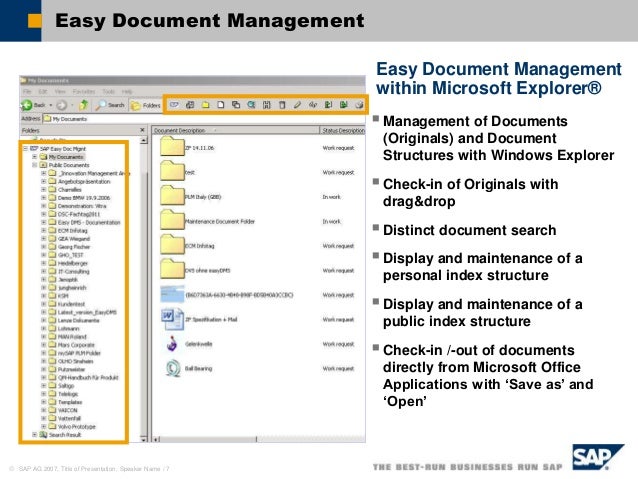Click the trash can delete toolbar icon
This screenshot has height=479, width=638.
pyautogui.click(x=282, y=105)
